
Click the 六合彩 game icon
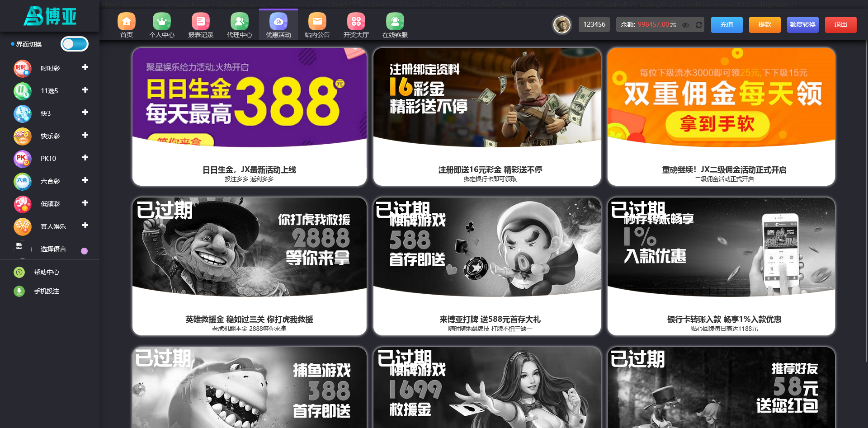click(23, 181)
